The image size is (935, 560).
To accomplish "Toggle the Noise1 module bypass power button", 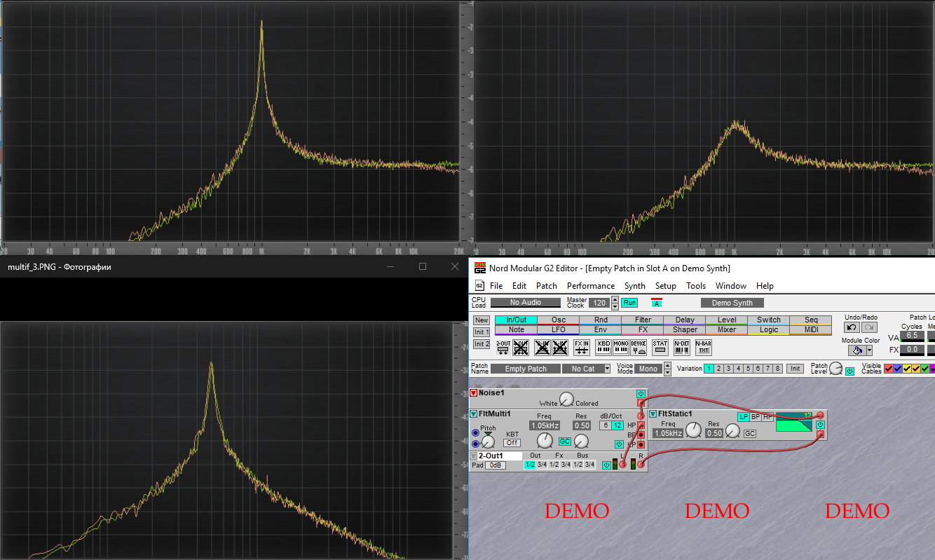I will [x=641, y=394].
